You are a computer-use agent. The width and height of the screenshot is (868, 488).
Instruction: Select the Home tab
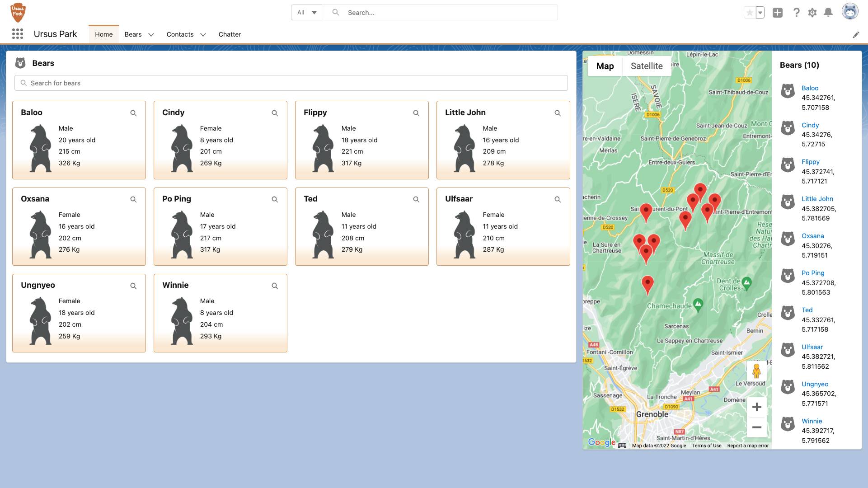click(104, 34)
